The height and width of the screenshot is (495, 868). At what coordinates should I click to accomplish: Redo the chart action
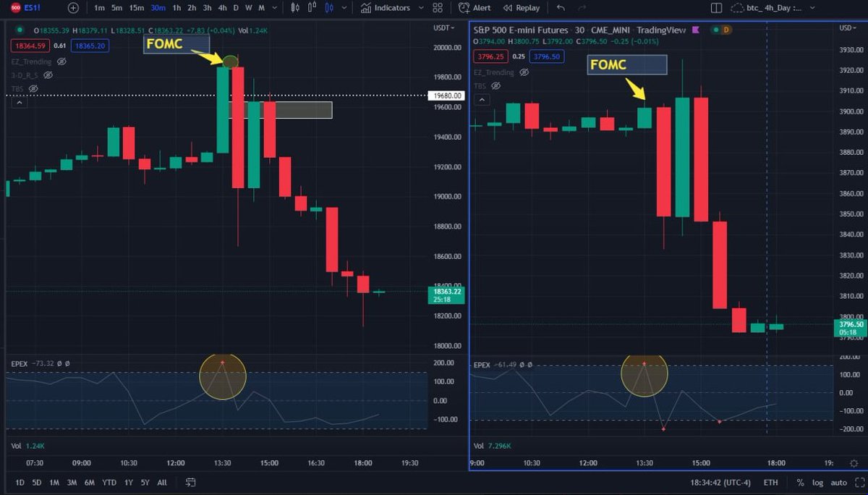tap(582, 8)
